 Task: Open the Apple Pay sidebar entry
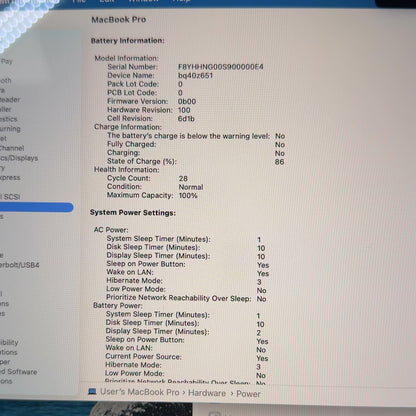(x=6, y=61)
